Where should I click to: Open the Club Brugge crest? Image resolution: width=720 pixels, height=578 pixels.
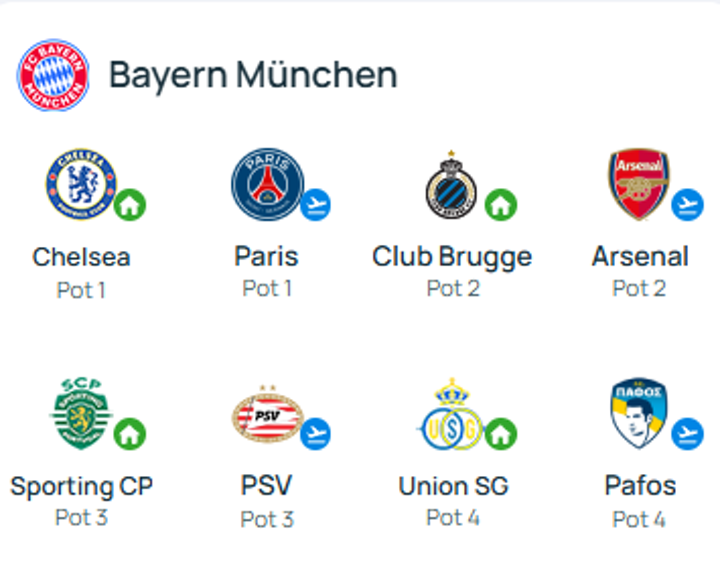tap(451, 187)
